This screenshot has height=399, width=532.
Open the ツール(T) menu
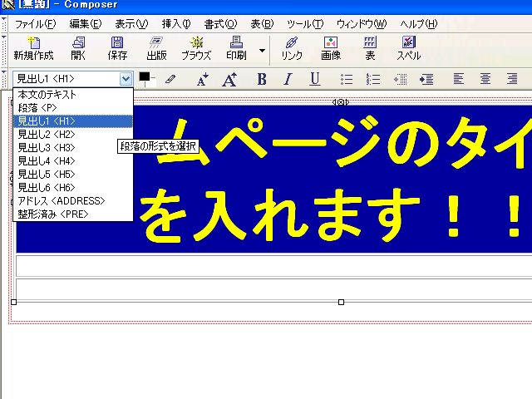coord(305,24)
